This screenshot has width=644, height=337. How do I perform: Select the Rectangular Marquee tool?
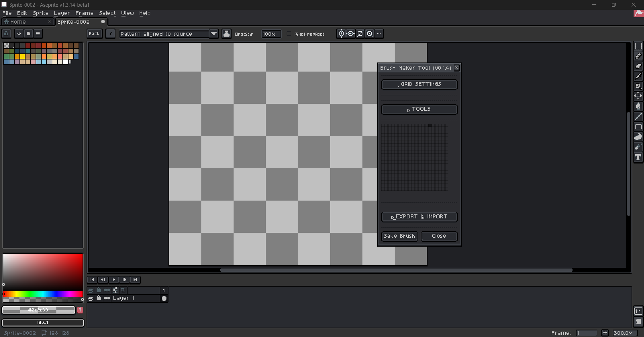pyautogui.click(x=638, y=46)
